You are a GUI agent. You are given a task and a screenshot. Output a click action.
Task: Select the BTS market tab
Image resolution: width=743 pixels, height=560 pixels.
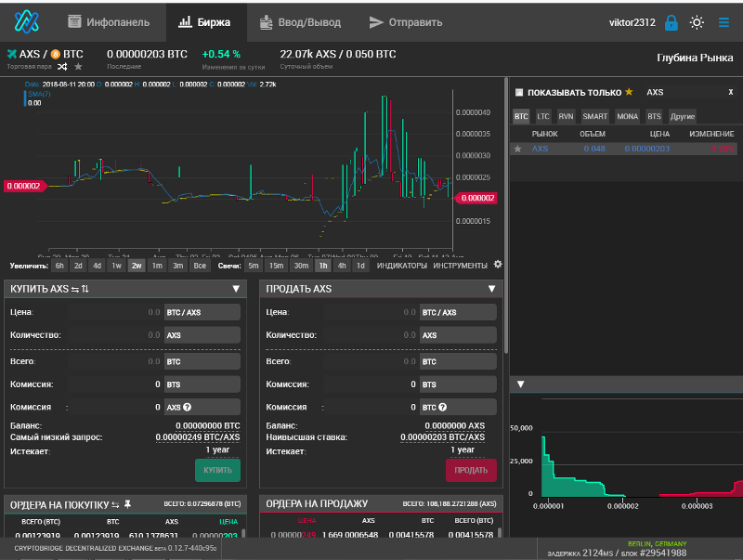tap(654, 116)
